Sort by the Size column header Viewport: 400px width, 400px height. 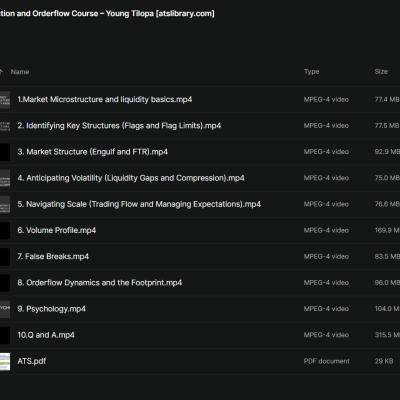point(381,72)
